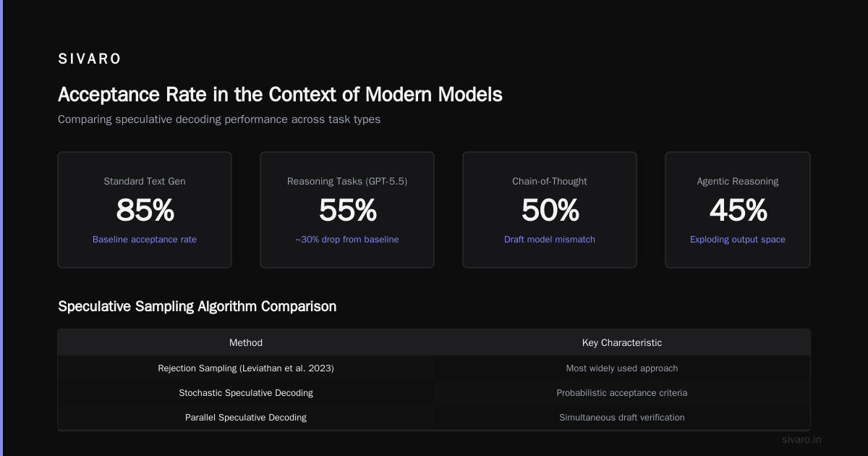The image size is (868, 456).
Task: Click the Speculative Sampling Algorithm Comparison heading
Action: 197,306
